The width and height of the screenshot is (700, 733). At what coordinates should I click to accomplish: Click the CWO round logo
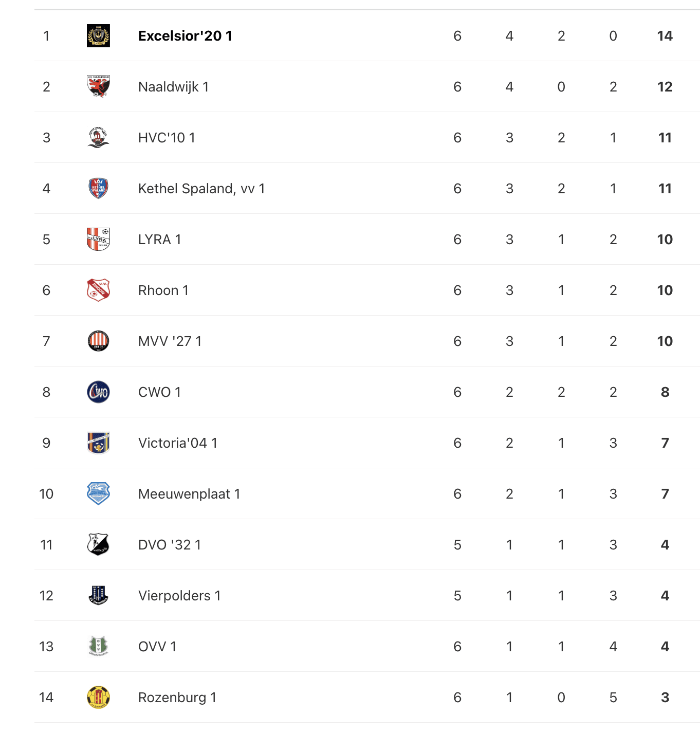98,392
